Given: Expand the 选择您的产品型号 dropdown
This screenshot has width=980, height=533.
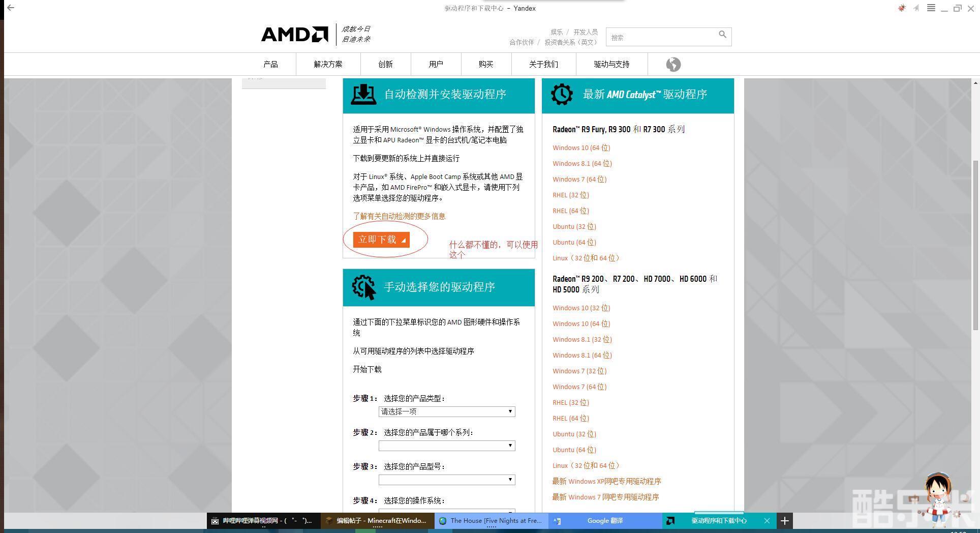Looking at the screenshot, I should click(447, 480).
